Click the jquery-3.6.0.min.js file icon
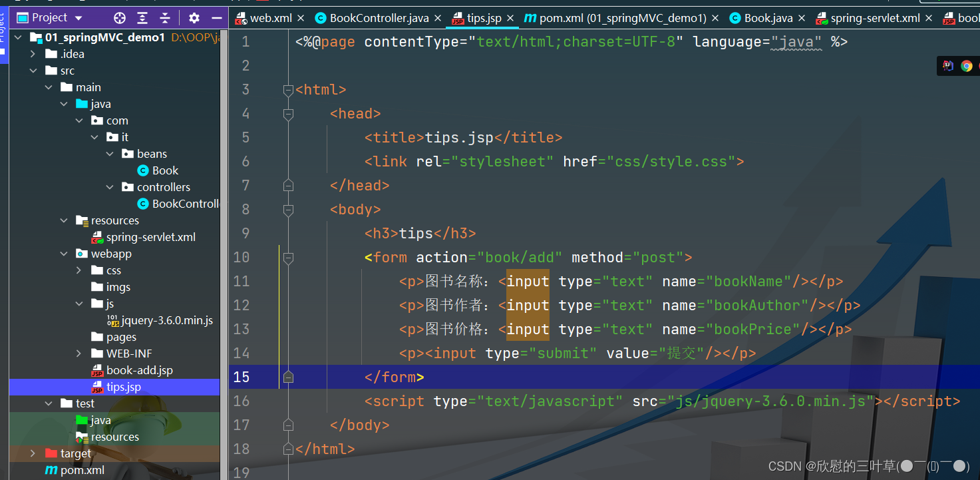This screenshot has width=980, height=480. [113, 320]
